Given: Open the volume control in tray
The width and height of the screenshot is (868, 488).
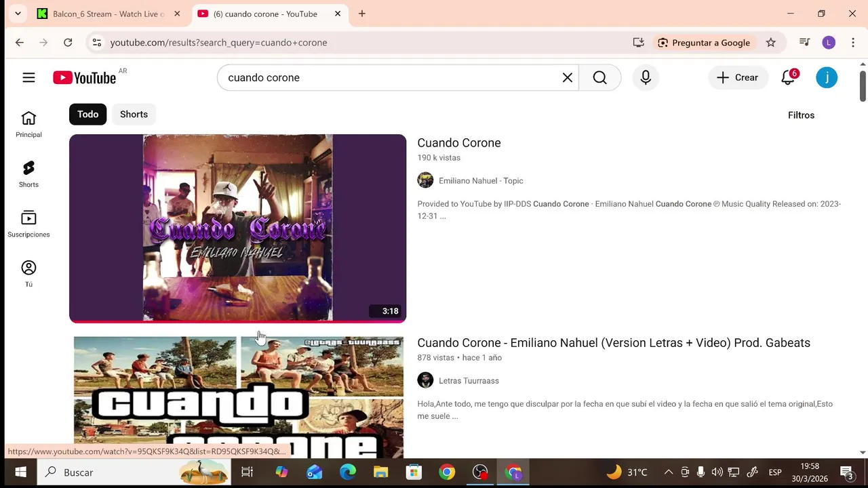Looking at the screenshot, I should click(717, 472).
